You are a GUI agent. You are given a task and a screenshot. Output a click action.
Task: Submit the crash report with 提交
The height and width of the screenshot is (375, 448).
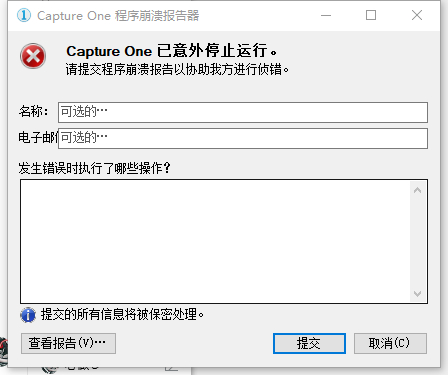[309, 343]
